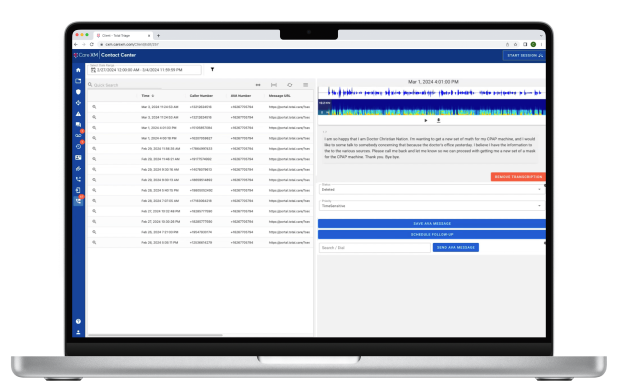Screen dimensions: 618x384
Task: Click the SCHEDULE FOLLOW-UP button
Action: pos(432,234)
